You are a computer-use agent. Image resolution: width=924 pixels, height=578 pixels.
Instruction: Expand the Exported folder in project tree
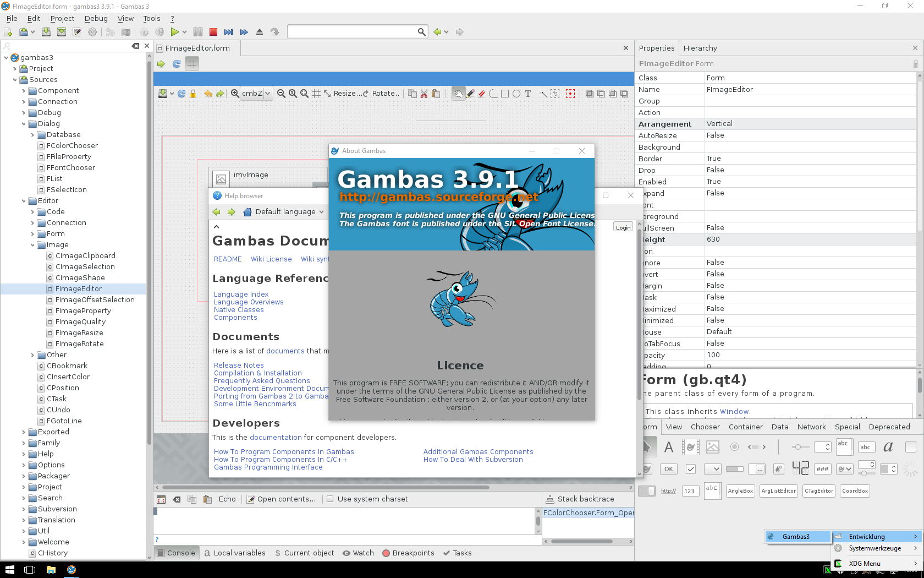(x=24, y=432)
